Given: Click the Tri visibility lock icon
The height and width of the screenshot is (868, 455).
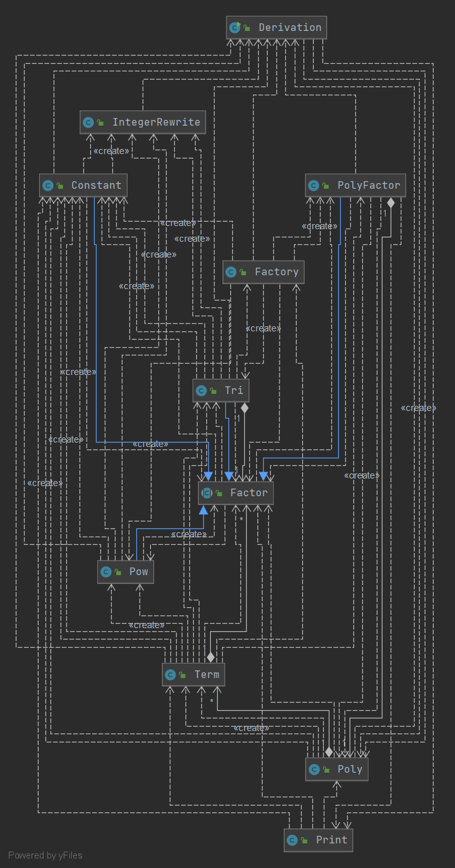Looking at the screenshot, I should tap(214, 391).
